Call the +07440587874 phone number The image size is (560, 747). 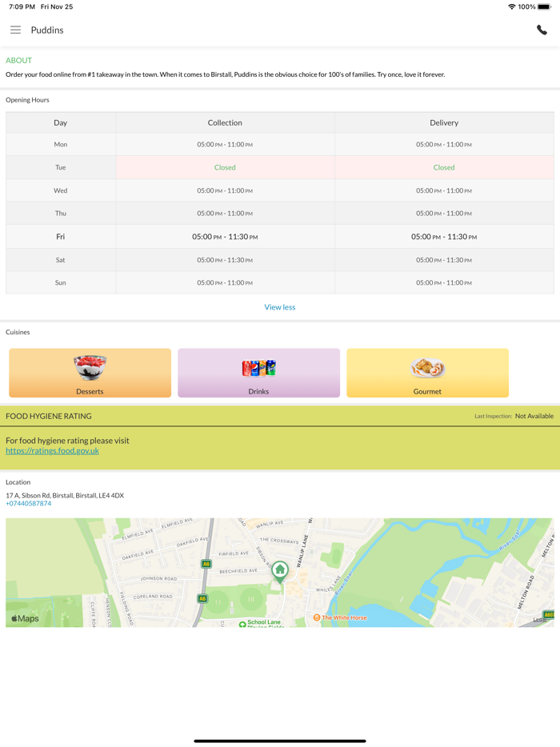[29, 504]
